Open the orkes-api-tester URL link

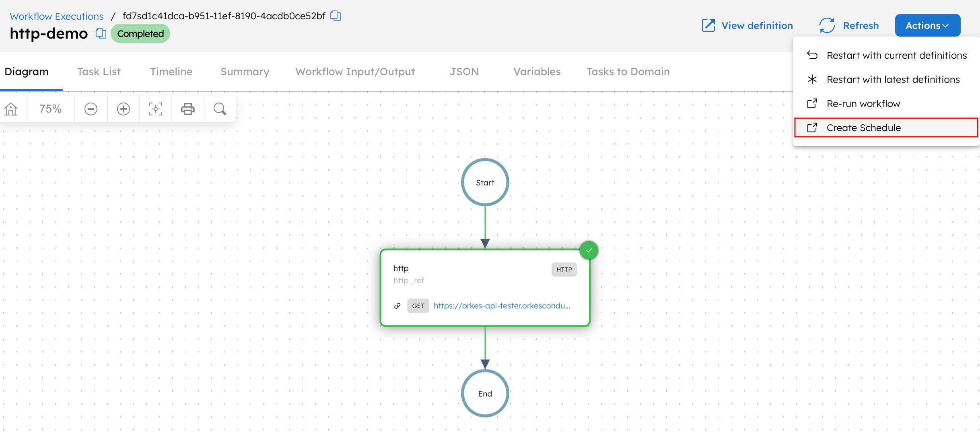tap(502, 306)
